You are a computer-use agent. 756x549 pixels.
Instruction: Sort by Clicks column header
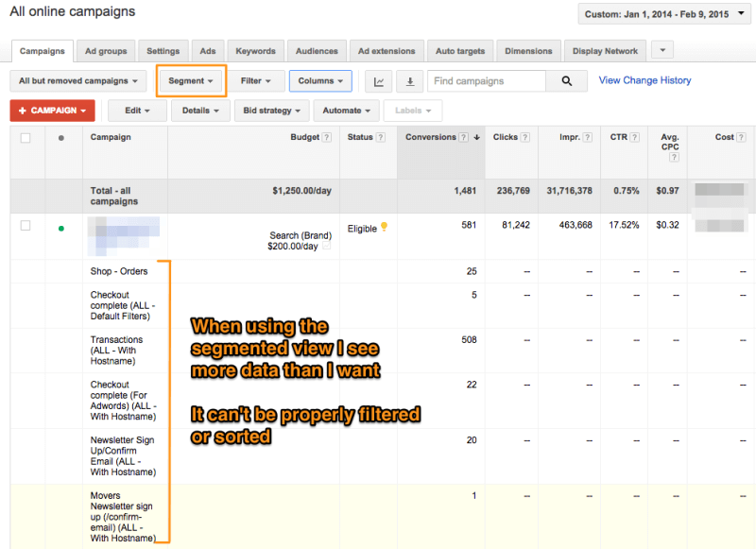506,137
